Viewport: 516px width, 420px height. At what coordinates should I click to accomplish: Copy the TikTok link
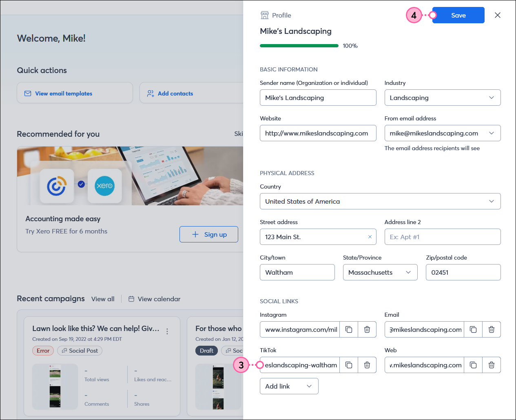coord(349,365)
